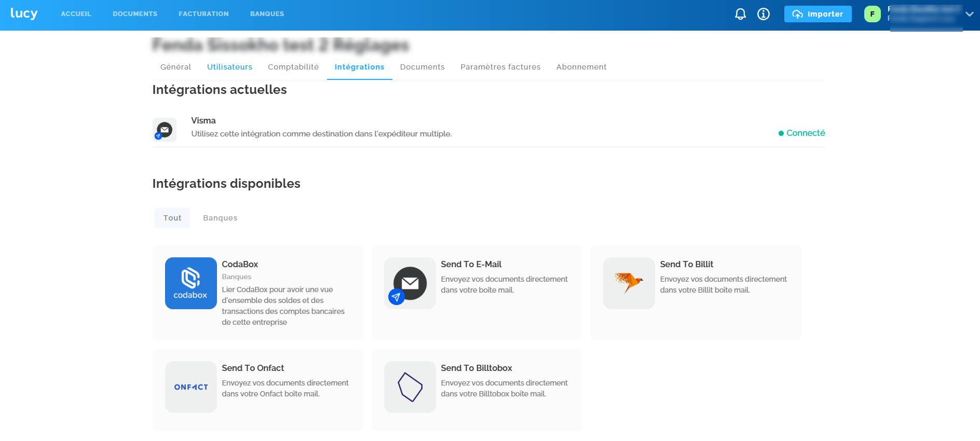
Task: Switch to the Utilisateurs tab
Action: click(x=229, y=67)
